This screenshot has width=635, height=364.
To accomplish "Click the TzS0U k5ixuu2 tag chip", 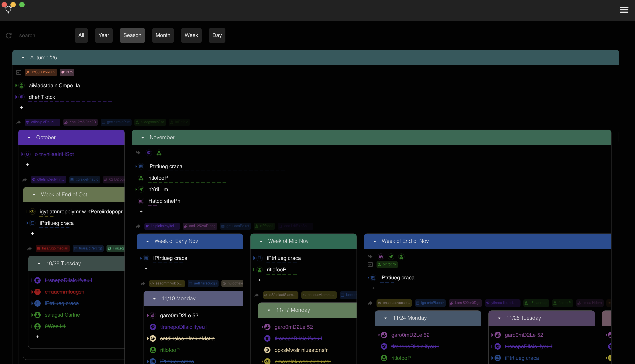I will click(x=41, y=72).
